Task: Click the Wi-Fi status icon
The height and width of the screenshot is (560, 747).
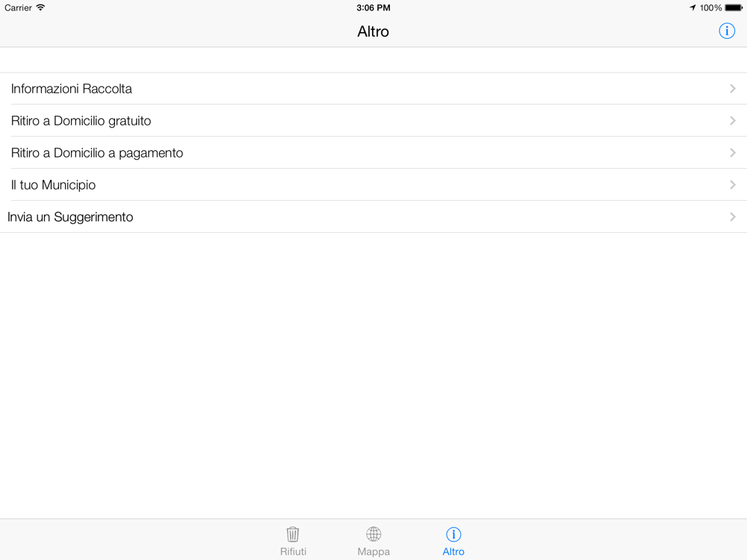Action: pyautogui.click(x=41, y=7)
